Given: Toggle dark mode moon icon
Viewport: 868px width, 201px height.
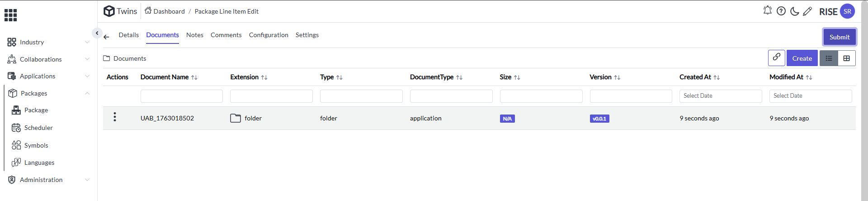Looking at the screenshot, I should pyautogui.click(x=794, y=11).
